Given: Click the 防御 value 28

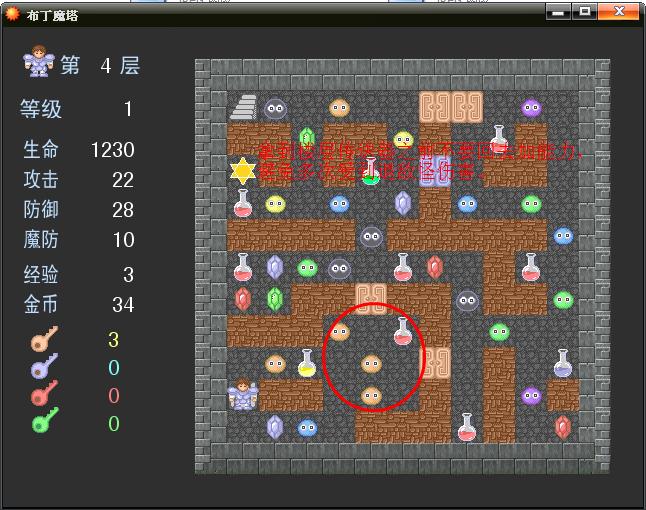Looking at the screenshot, I should [123, 210].
